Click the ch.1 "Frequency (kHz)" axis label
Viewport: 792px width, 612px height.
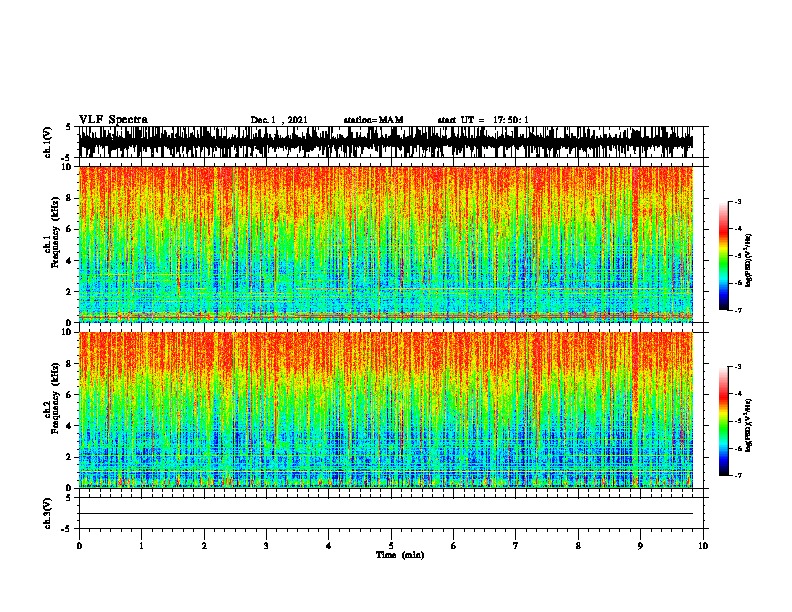coord(55,233)
